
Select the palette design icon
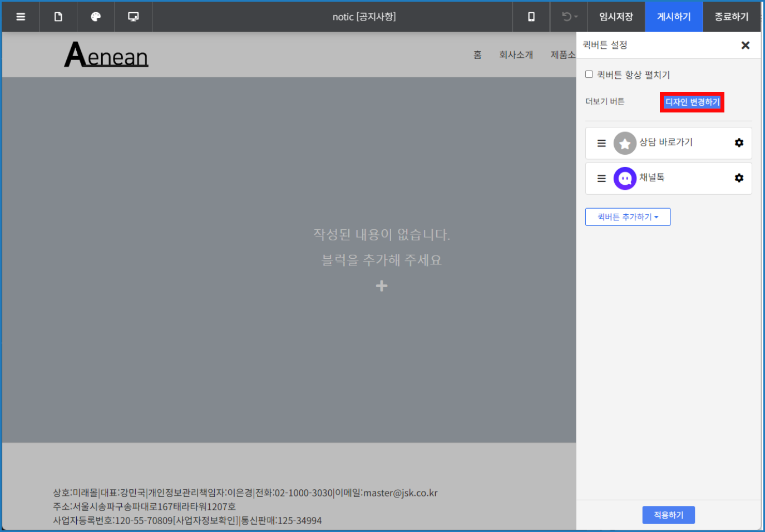(x=96, y=16)
